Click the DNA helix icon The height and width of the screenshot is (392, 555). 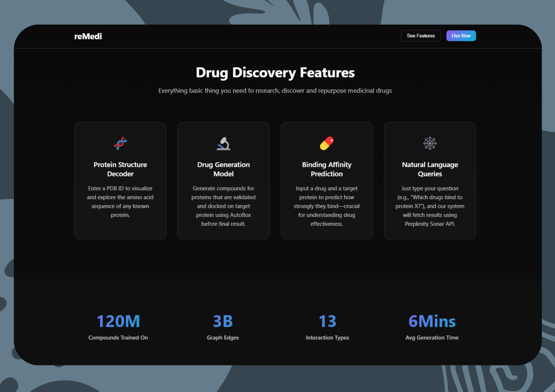pyautogui.click(x=120, y=143)
